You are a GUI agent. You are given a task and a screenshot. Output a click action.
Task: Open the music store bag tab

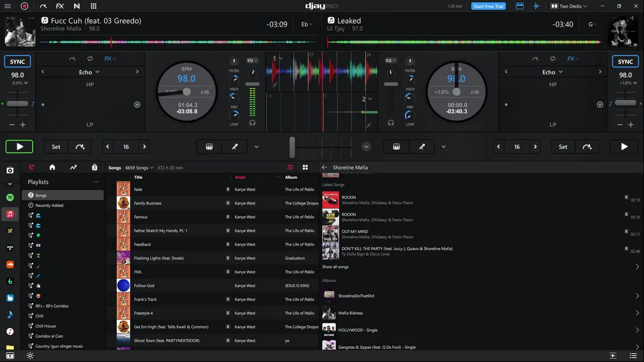[x=95, y=167]
